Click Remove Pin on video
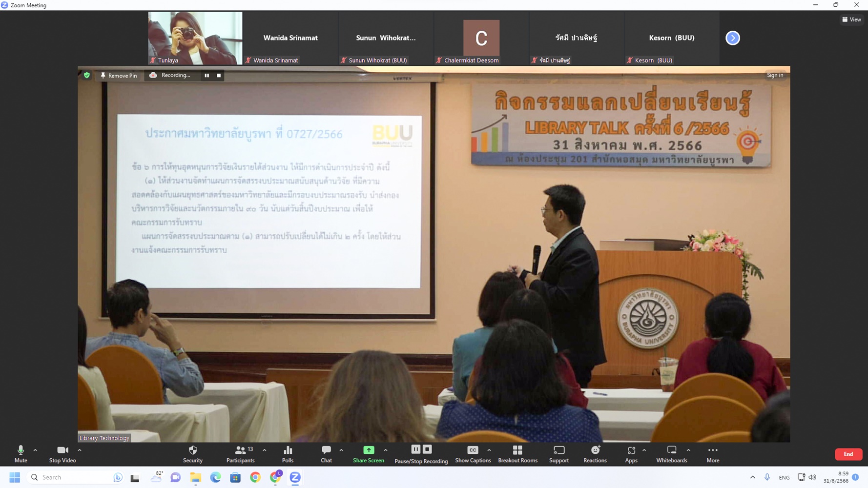The width and height of the screenshot is (868, 488). coord(119,76)
